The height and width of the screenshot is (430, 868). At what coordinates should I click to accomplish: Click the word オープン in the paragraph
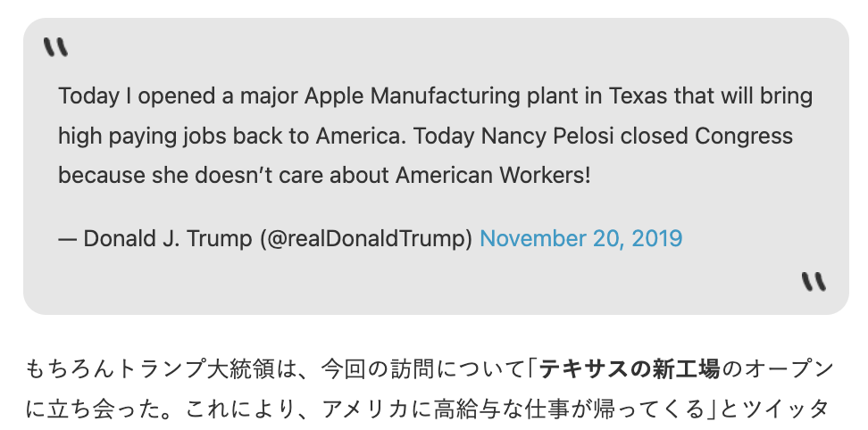[789, 369]
